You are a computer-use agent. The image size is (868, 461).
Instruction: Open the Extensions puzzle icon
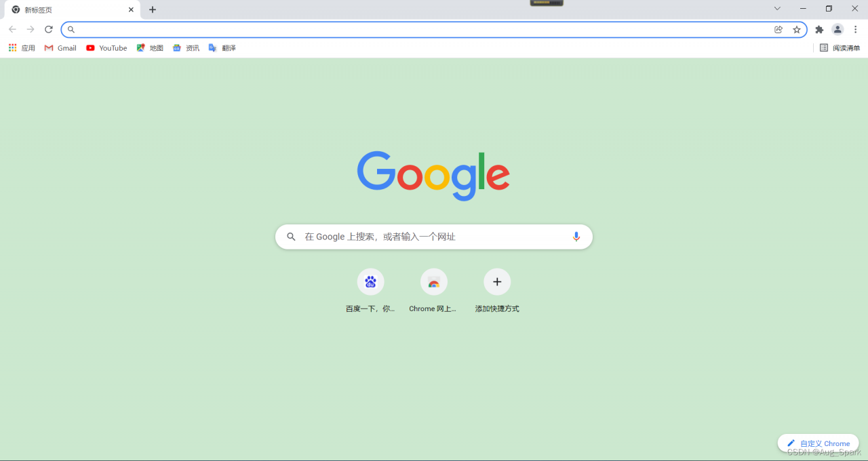819,29
